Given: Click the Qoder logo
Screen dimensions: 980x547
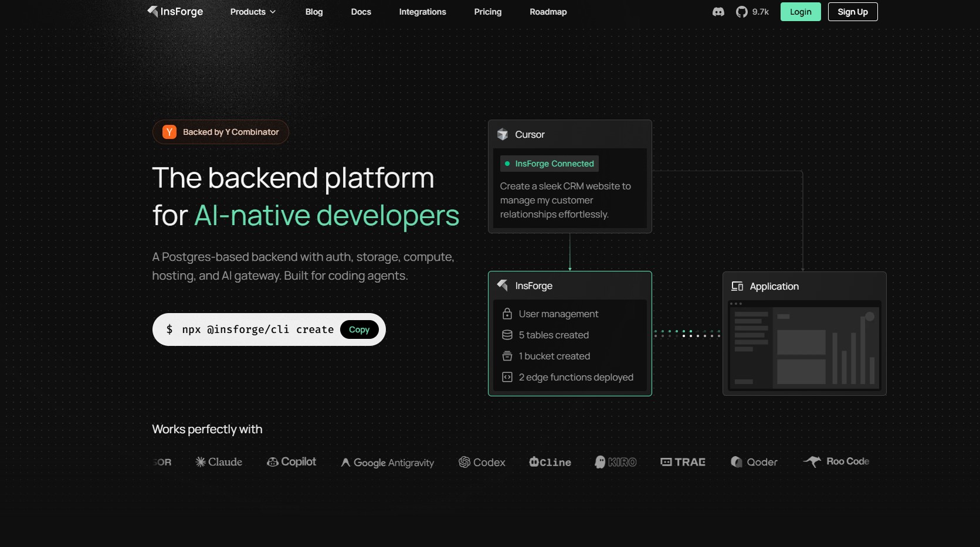Looking at the screenshot, I should 754,462.
